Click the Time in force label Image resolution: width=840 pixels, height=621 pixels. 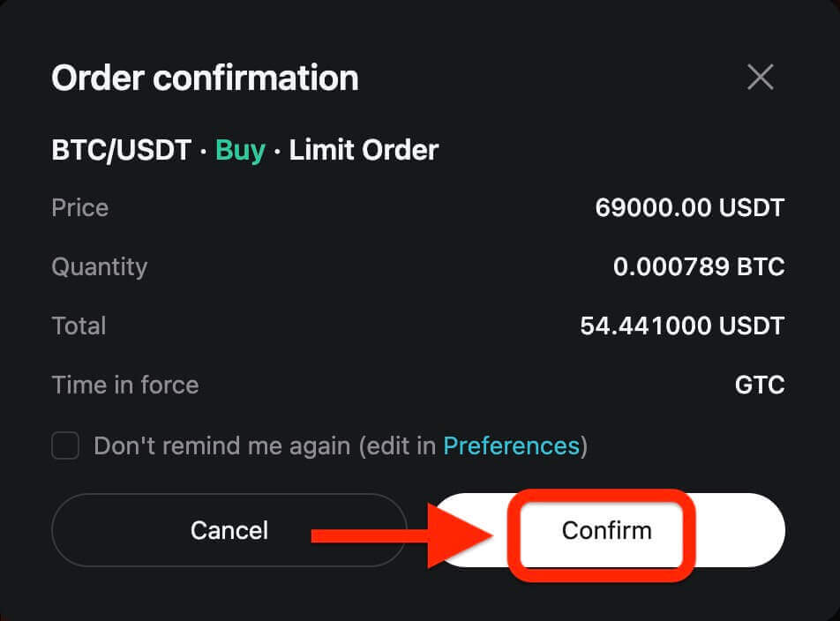[124, 385]
